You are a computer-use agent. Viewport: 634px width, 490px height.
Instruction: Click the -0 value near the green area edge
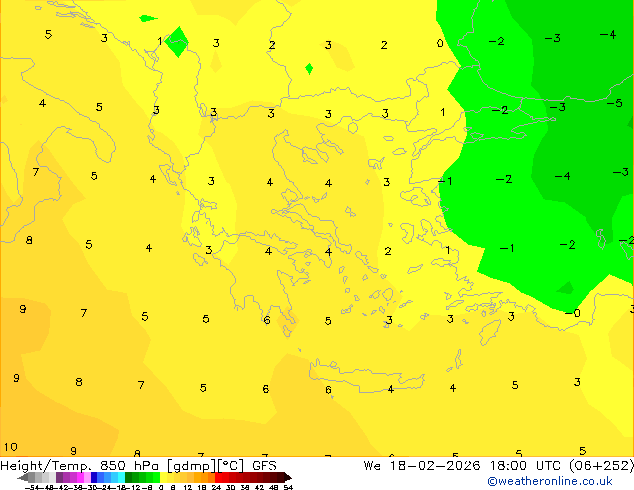(x=573, y=313)
